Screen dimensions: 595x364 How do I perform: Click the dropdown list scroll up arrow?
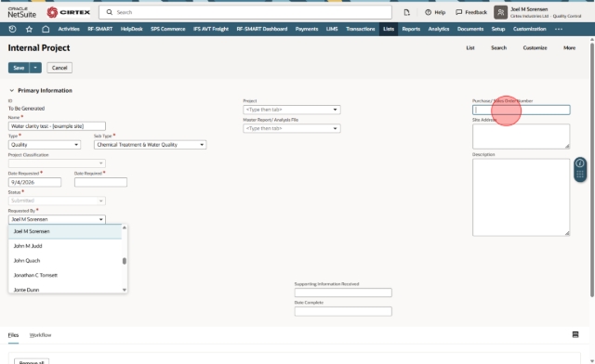point(125,227)
